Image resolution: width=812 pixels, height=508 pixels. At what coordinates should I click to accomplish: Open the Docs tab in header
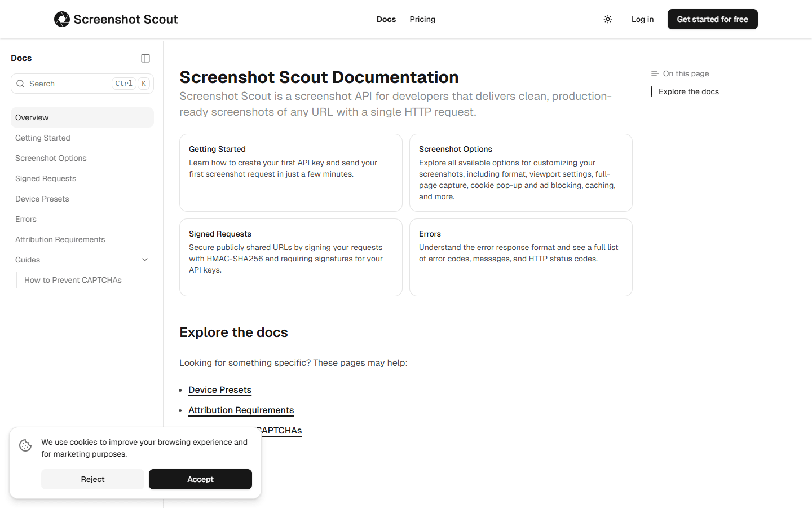point(386,19)
